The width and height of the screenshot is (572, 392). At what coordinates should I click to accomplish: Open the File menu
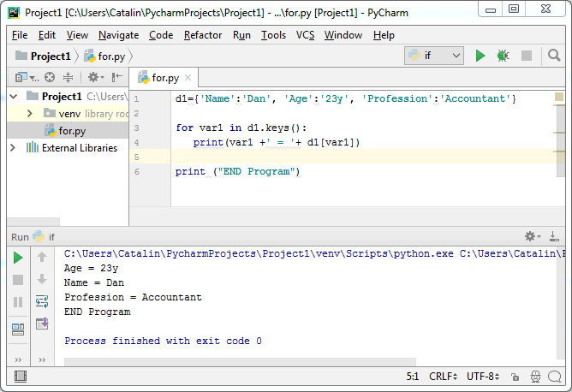(x=20, y=35)
